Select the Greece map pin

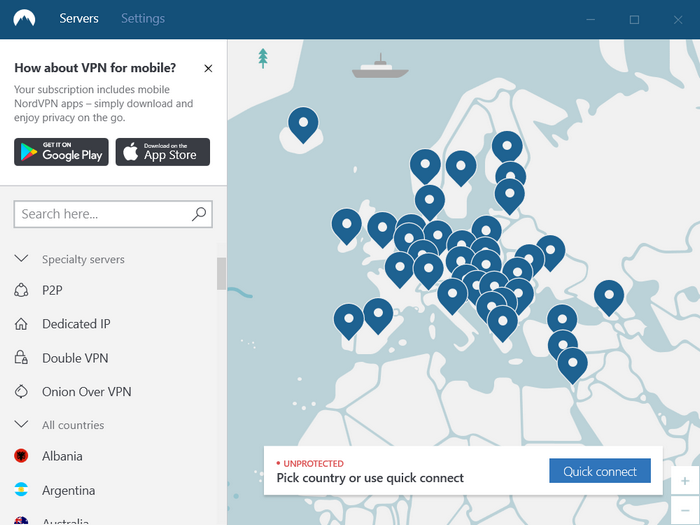pos(502,324)
